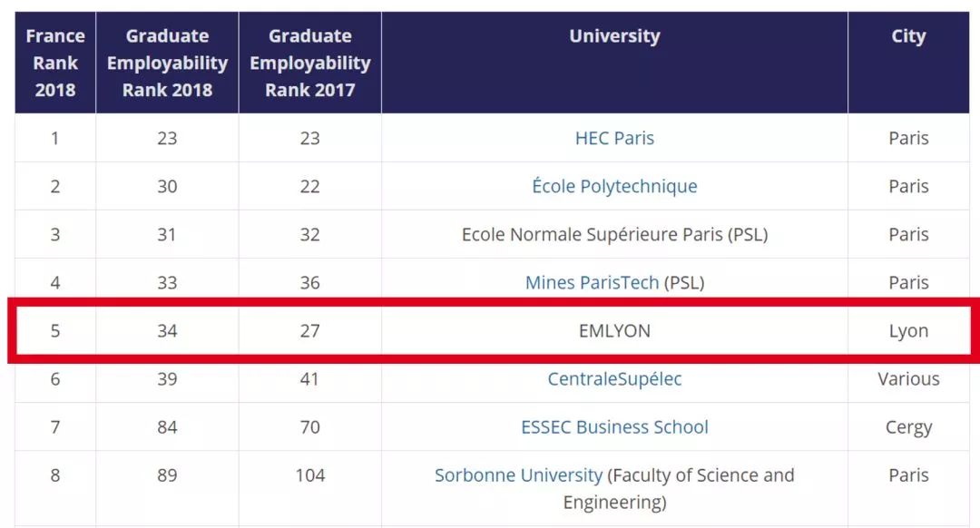Follow the Mines ParisTech link

pos(592,282)
